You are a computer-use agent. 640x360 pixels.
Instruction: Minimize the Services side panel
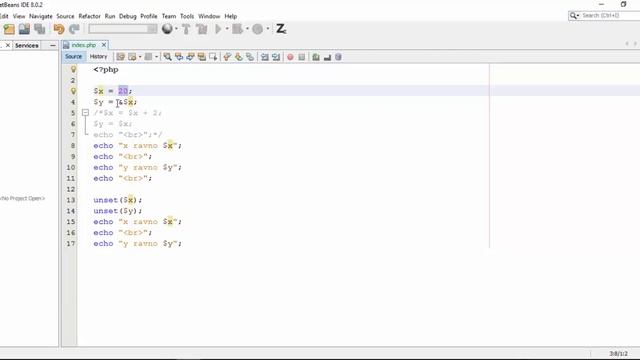(53, 45)
